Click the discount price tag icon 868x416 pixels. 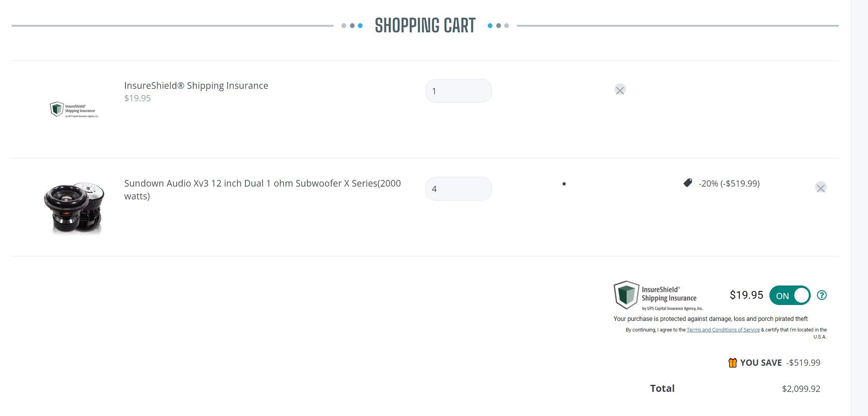click(688, 183)
